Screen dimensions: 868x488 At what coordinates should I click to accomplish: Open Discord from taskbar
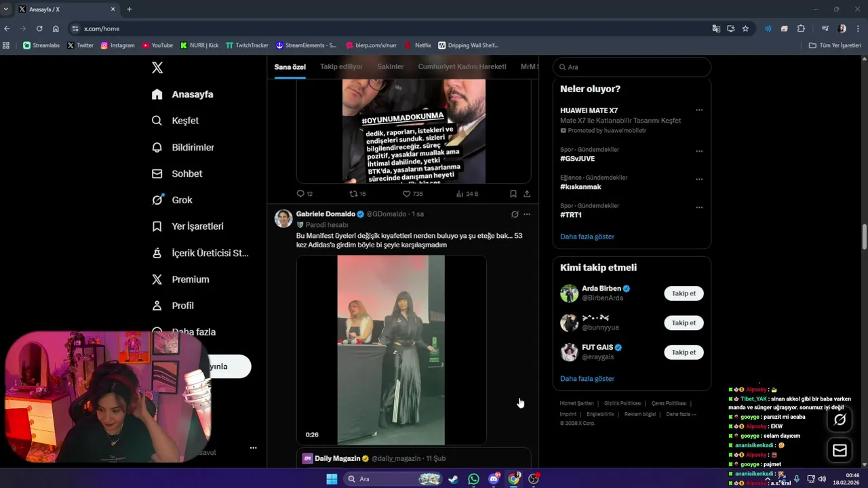[x=494, y=479]
